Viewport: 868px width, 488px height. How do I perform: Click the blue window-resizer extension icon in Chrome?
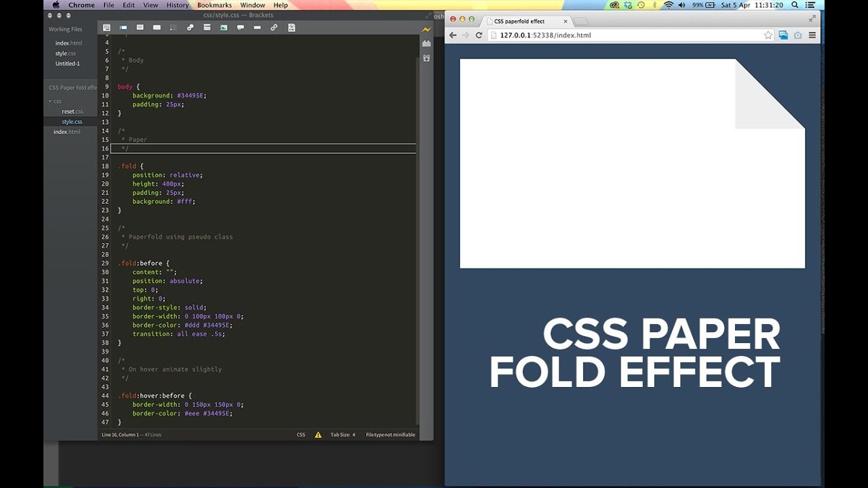pyautogui.click(x=783, y=35)
